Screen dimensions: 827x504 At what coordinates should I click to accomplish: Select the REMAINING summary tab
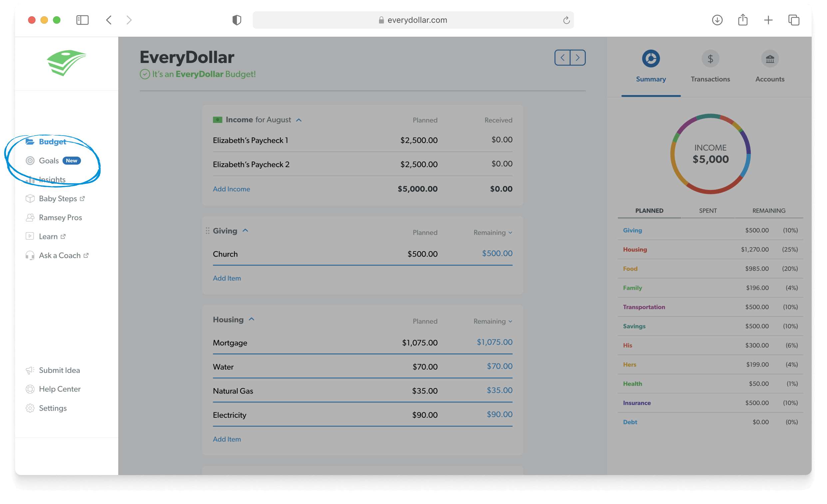pyautogui.click(x=769, y=211)
